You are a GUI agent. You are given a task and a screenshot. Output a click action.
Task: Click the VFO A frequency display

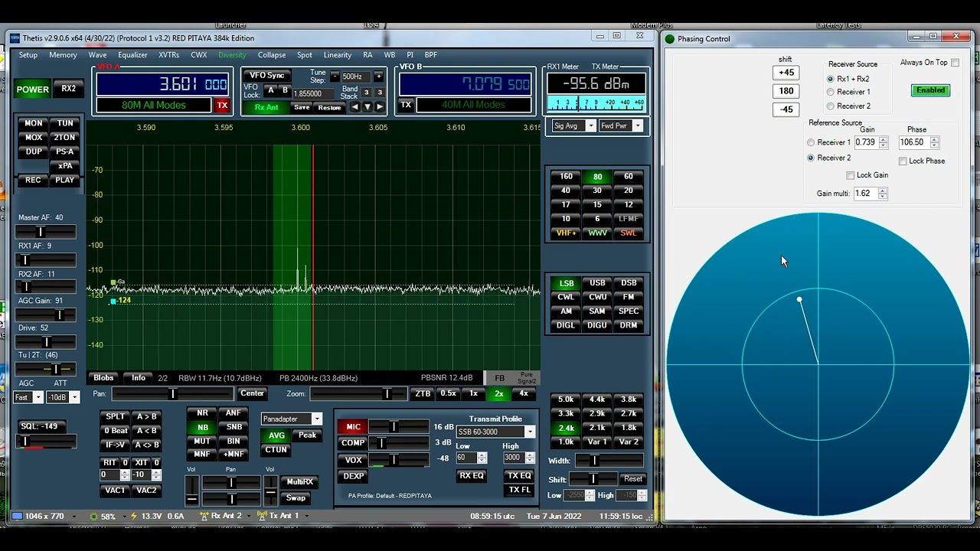click(x=162, y=84)
